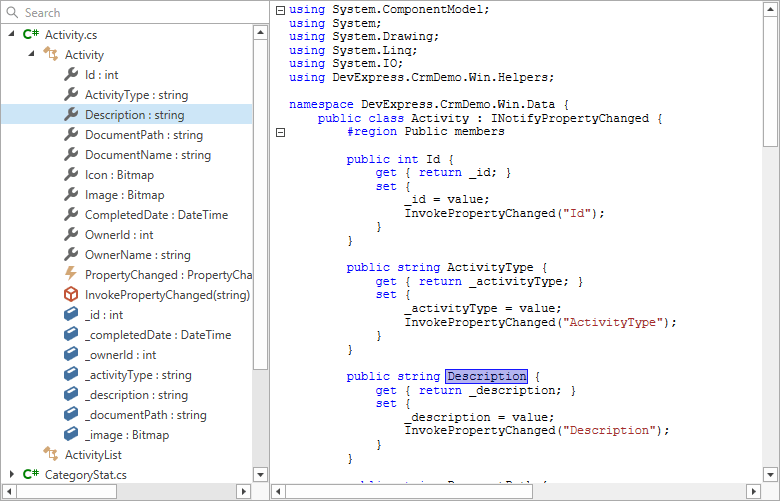Select the Activity.cs tree item

(71, 35)
